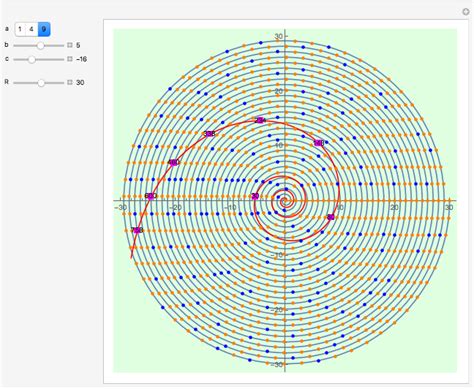Click the magenta marker at the spiral's lower-left end
474x389 pixels.
[x=137, y=230]
